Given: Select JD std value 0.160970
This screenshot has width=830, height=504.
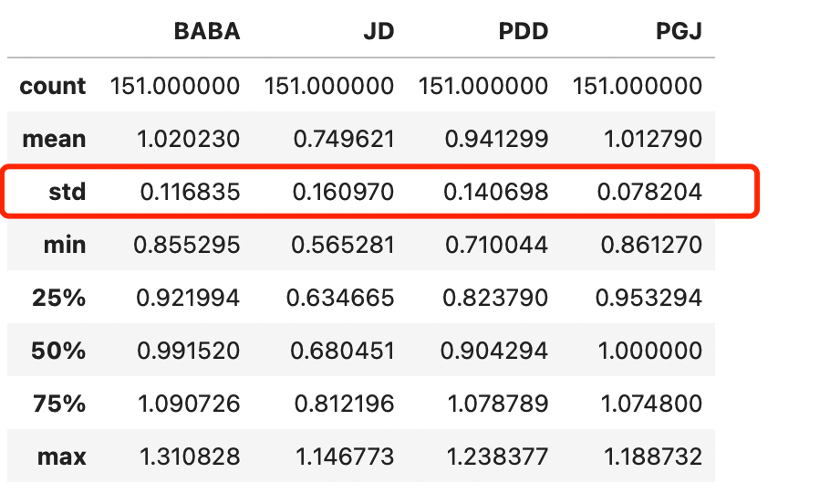Looking at the screenshot, I should point(343,191).
